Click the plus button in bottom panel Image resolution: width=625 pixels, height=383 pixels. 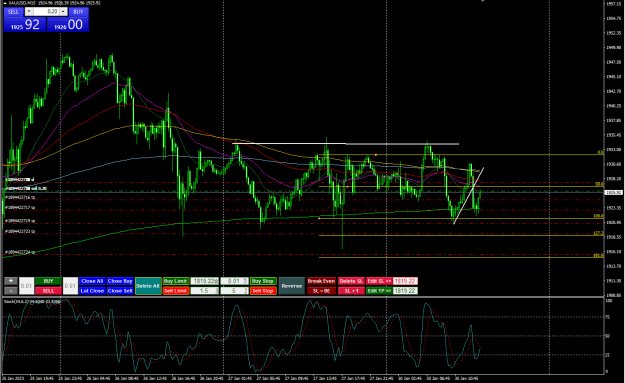(11, 281)
